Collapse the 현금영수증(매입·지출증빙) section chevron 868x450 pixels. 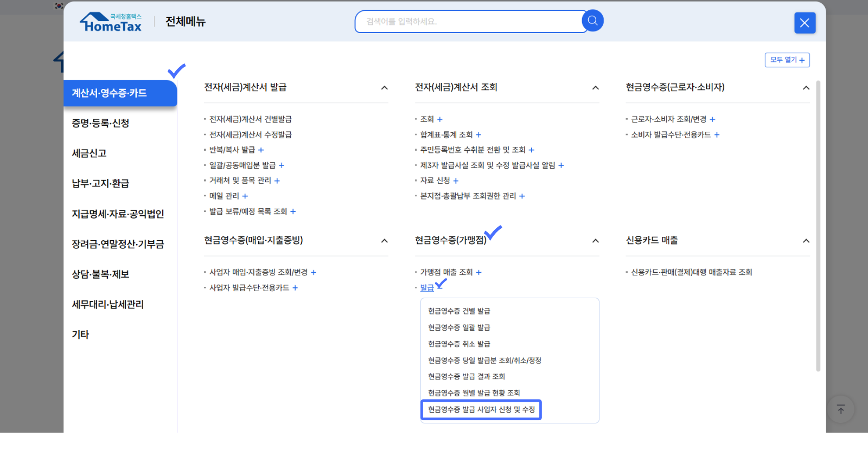tap(385, 241)
